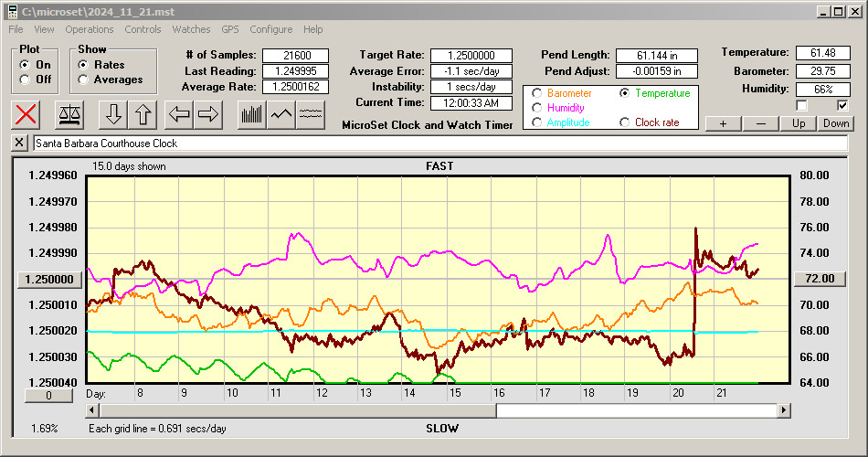Choose the Clock rate radio option
The width and height of the screenshot is (868, 457).
click(x=625, y=122)
